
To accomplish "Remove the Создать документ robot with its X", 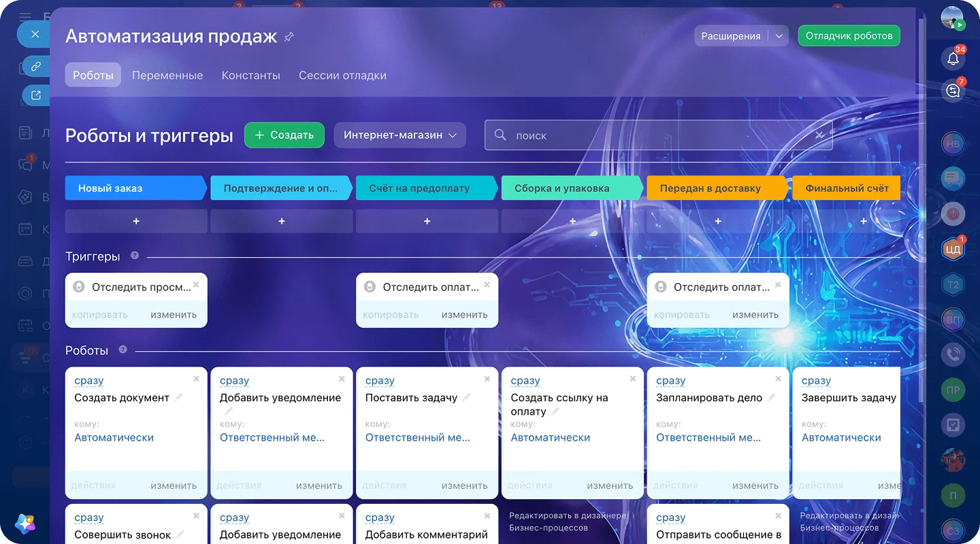I will [x=196, y=379].
